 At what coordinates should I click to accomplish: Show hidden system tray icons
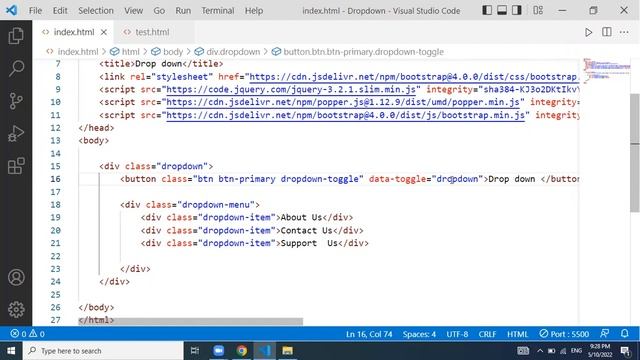[540, 351]
